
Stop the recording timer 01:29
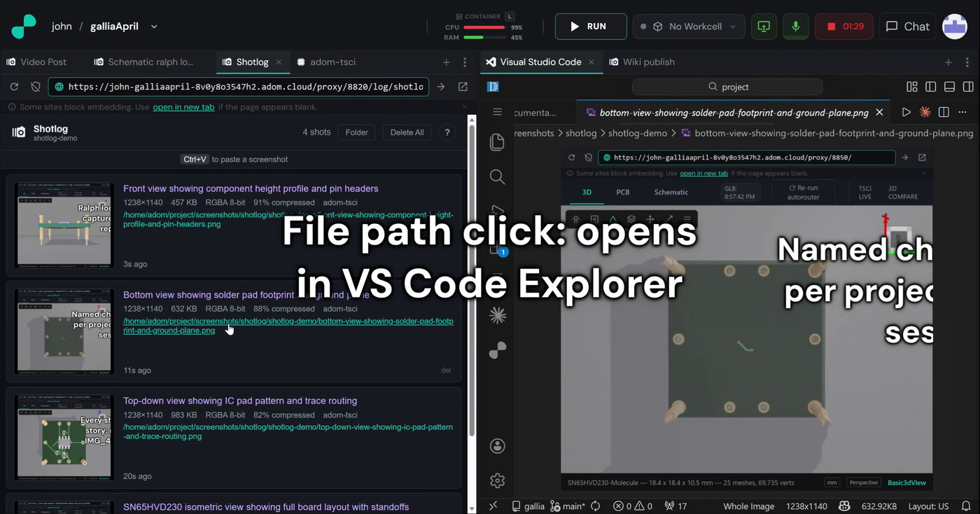pyautogui.click(x=844, y=26)
